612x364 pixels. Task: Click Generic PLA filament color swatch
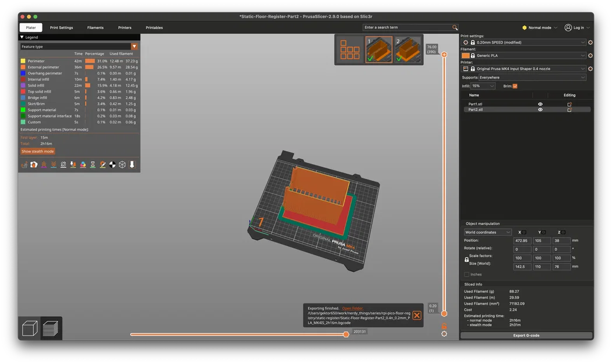466,55
